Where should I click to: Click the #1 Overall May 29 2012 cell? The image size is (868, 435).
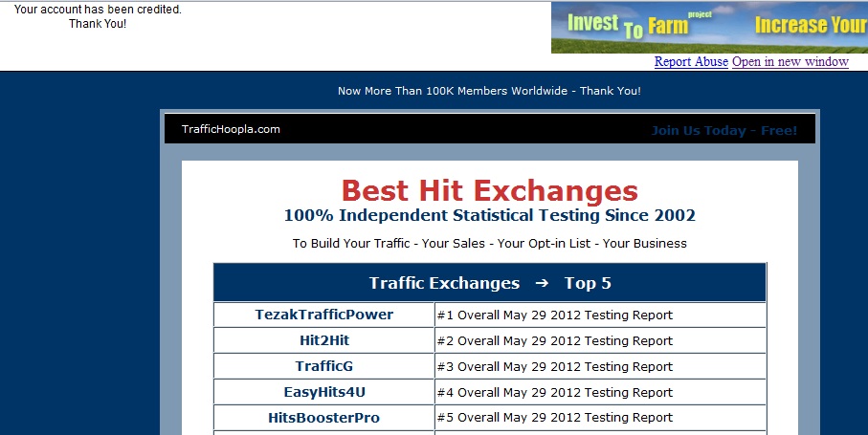click(x=600, y=315)
